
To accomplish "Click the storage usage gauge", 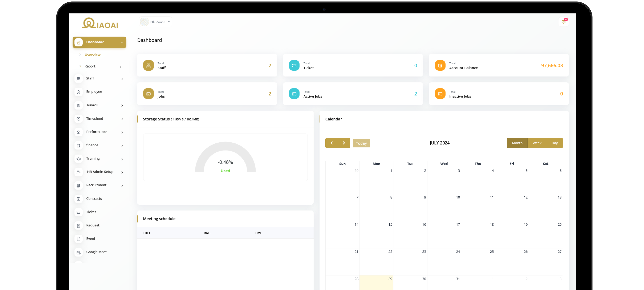I will 225,158.
